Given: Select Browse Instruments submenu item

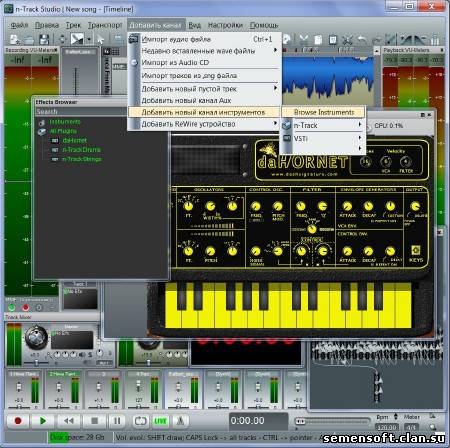Looking at the screenshot, I should coord(323,112).
